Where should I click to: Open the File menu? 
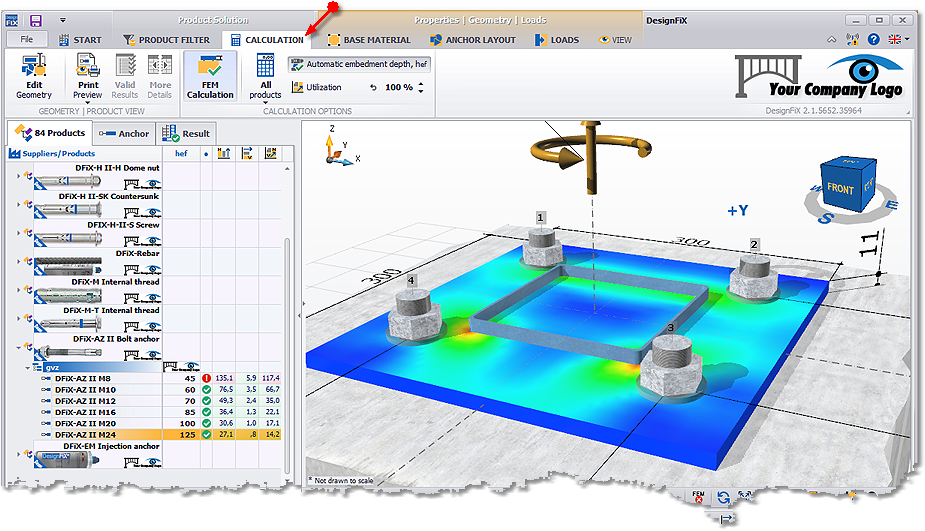click(27, 40)
